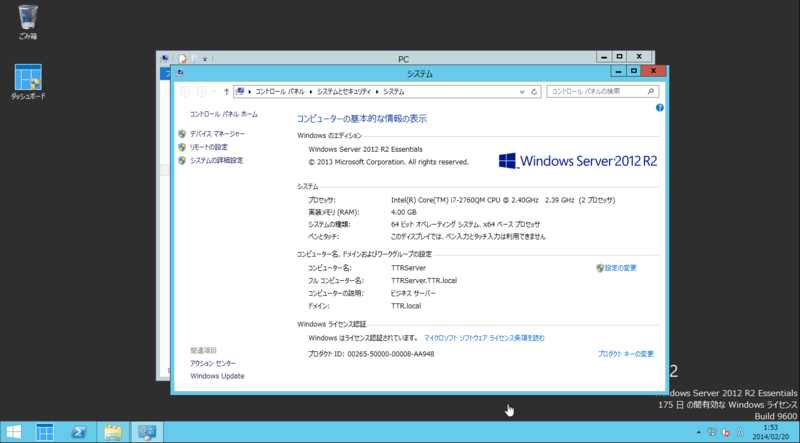The height and width of the screenshot is (443, 800).
Task: Open デバイス マネージャー link
Action: (217, 134)
